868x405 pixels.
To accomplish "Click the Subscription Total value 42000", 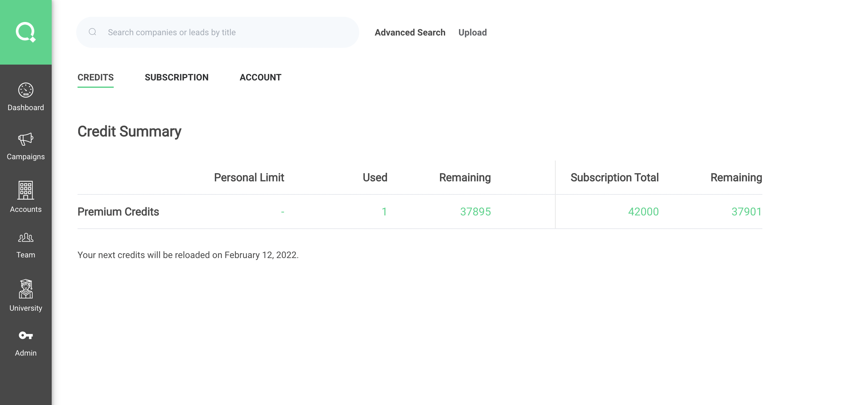I will (643, 212).
